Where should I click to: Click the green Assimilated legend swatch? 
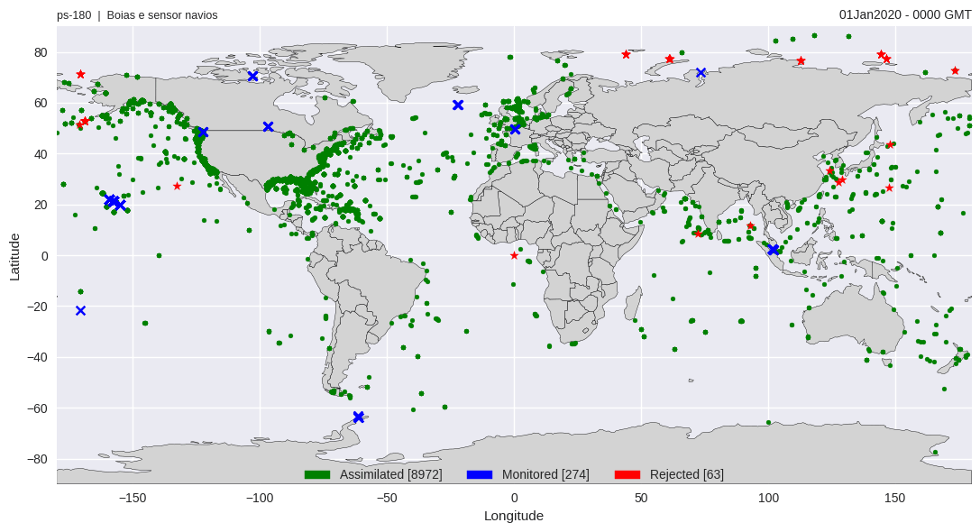[317, 474]
